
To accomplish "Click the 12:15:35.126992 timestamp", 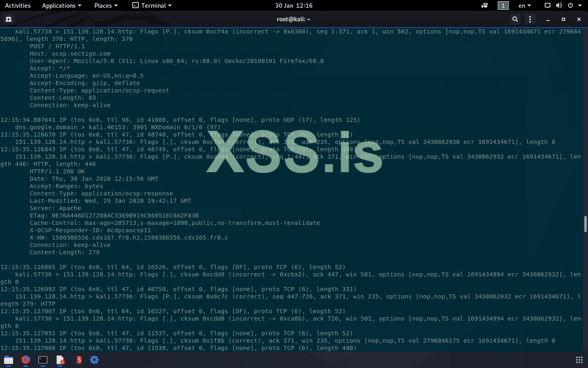I will click(x=28, y=289).
